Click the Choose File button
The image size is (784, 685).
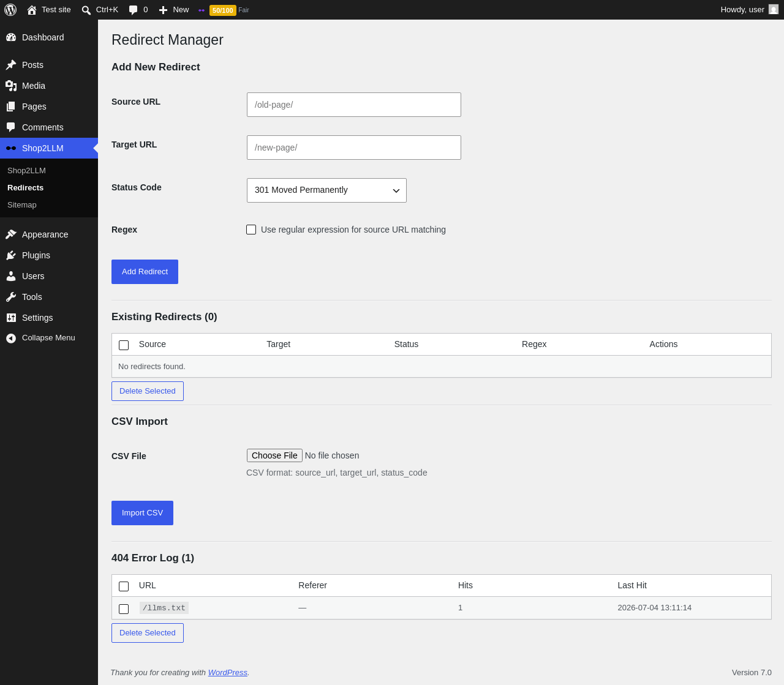point(274,455)
